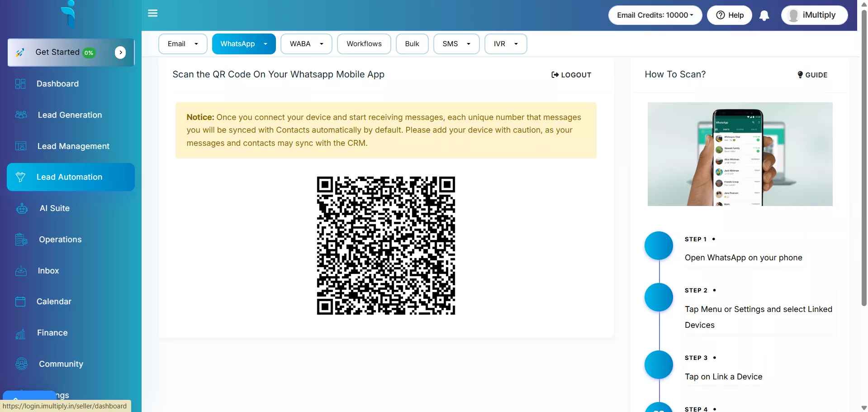Screen dimensions: 868x412
Task: Open the Email Credits dropdown
Action: click(x=655, y=15)
